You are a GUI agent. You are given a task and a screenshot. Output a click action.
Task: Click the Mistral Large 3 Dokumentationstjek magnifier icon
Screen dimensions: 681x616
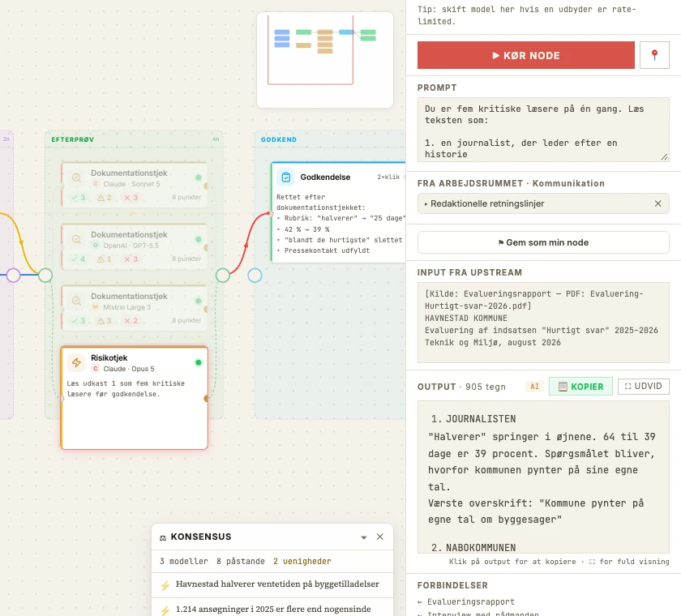76,301
